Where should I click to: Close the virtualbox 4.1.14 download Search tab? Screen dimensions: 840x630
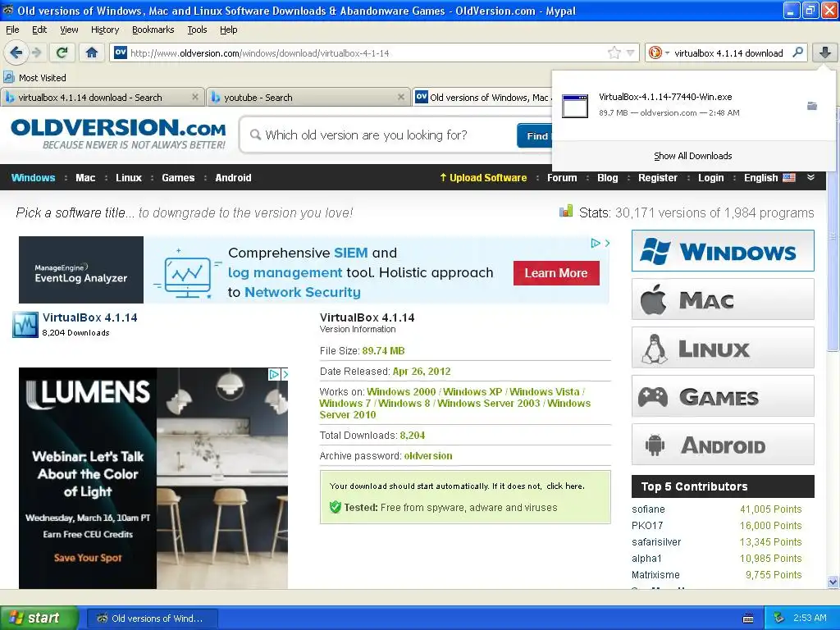tap(195, 97)
